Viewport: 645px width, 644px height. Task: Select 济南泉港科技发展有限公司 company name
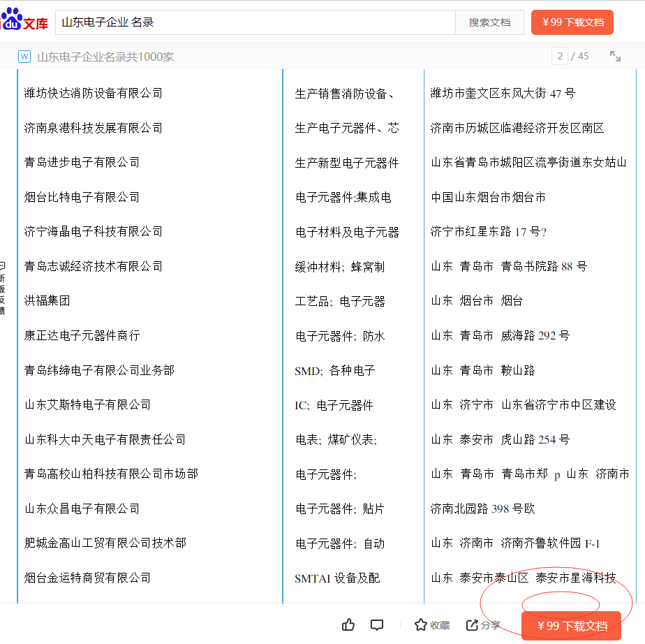[94, 128]
